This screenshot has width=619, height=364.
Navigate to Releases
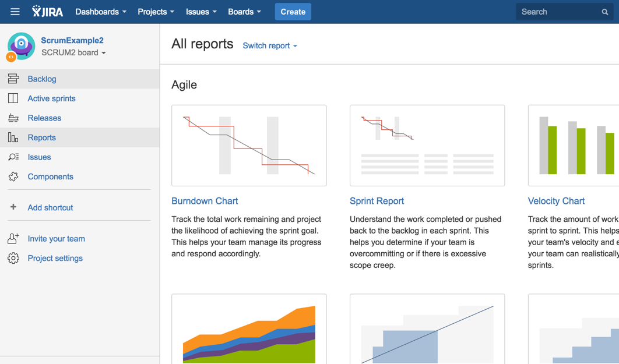(44, 118)
